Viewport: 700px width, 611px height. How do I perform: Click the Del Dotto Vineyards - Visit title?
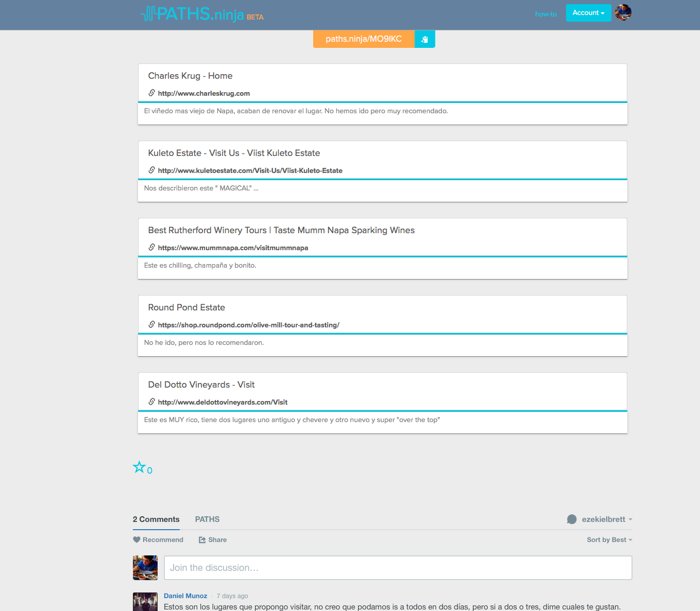pos(201,385)
